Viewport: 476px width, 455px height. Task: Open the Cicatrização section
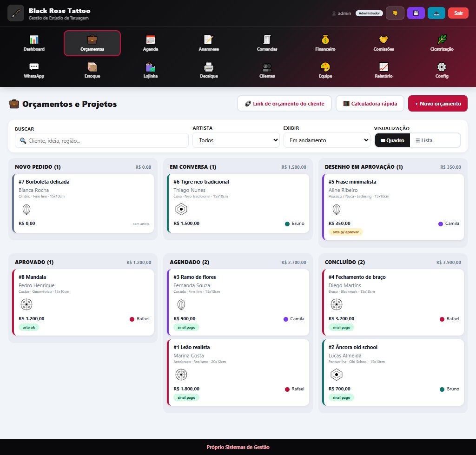[442, 43]
